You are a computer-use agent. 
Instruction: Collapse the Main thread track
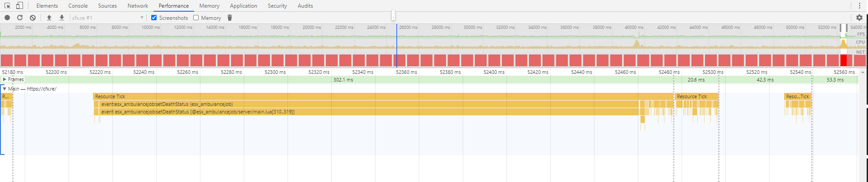click(x=5, y=89)
